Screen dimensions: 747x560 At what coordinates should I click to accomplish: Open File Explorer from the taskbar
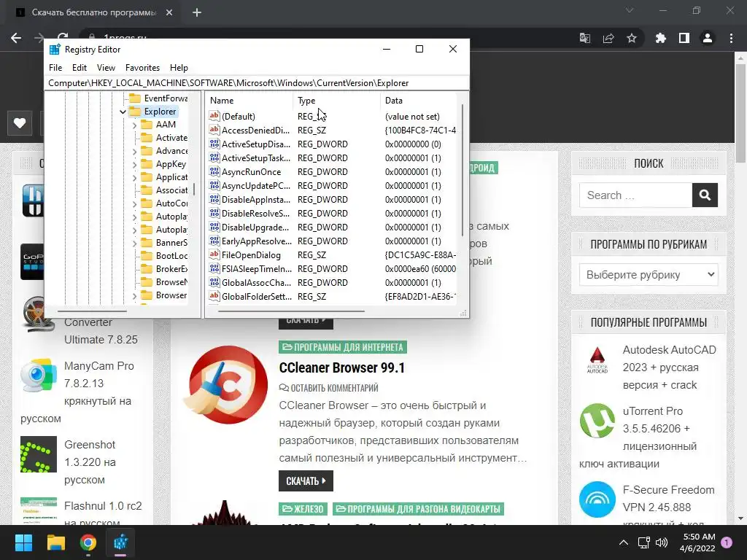pyautogui.click(x=55, y=542)
